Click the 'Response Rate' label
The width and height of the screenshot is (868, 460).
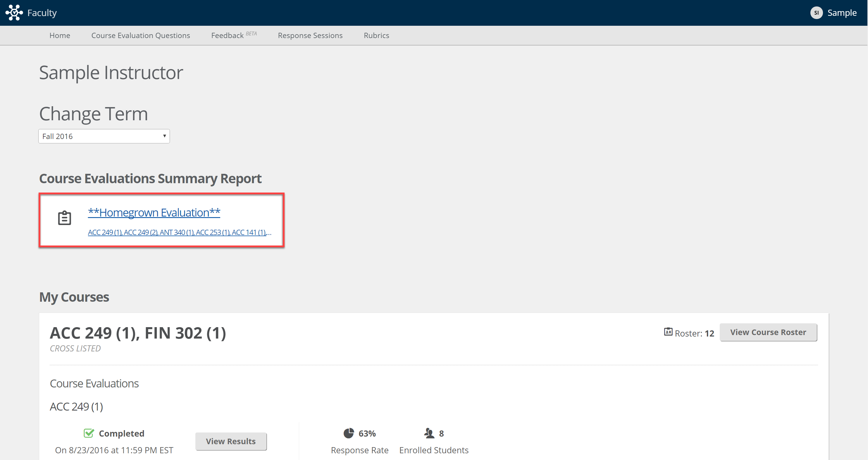[359, 450]
